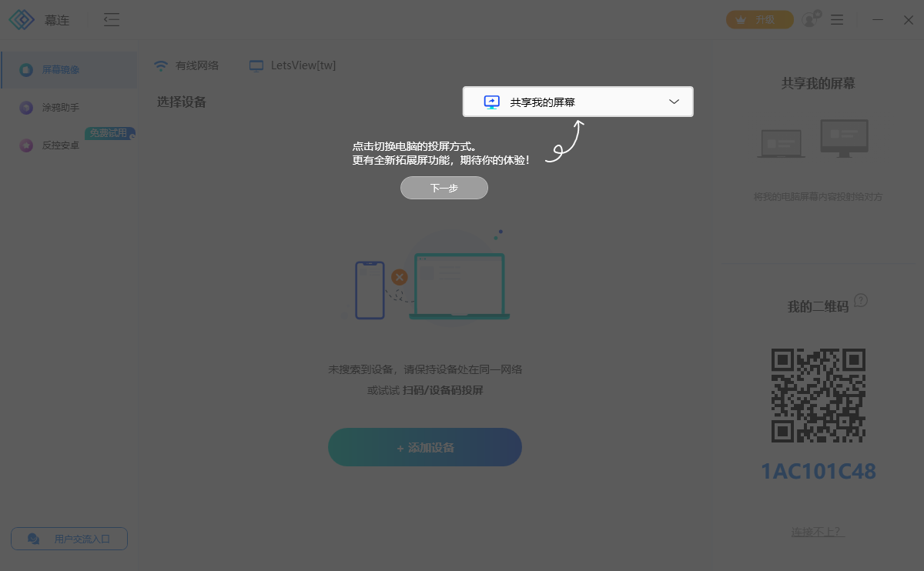This screenshot has width=924, height=571.
Task: Select 屏幕镜像 in the sidebar
Action: 69,70
